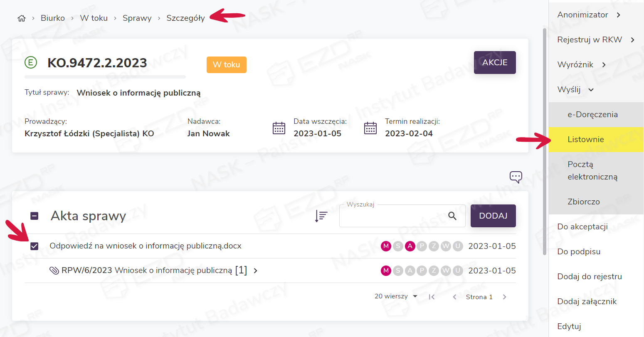The width and height of the screenshot is (644, 337).
Task: Click the green E case type icon
Action: [x=31, y=63]
